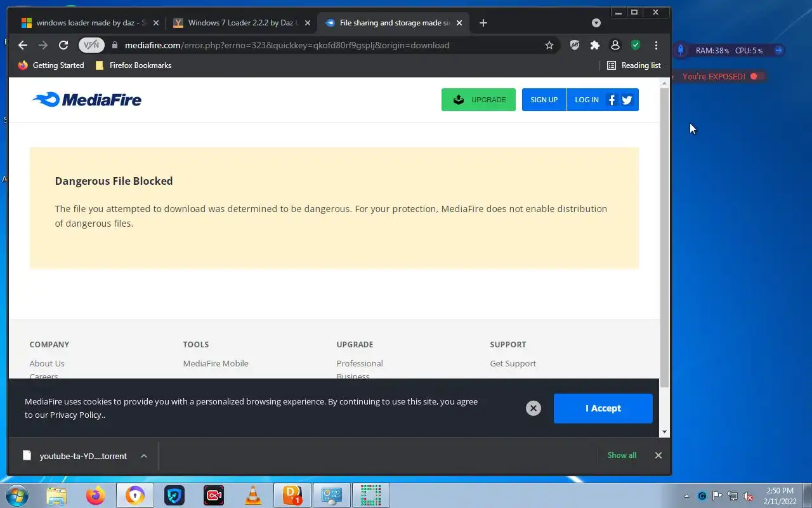Show hidden system tray icons
812x508 pixels.
686,496
